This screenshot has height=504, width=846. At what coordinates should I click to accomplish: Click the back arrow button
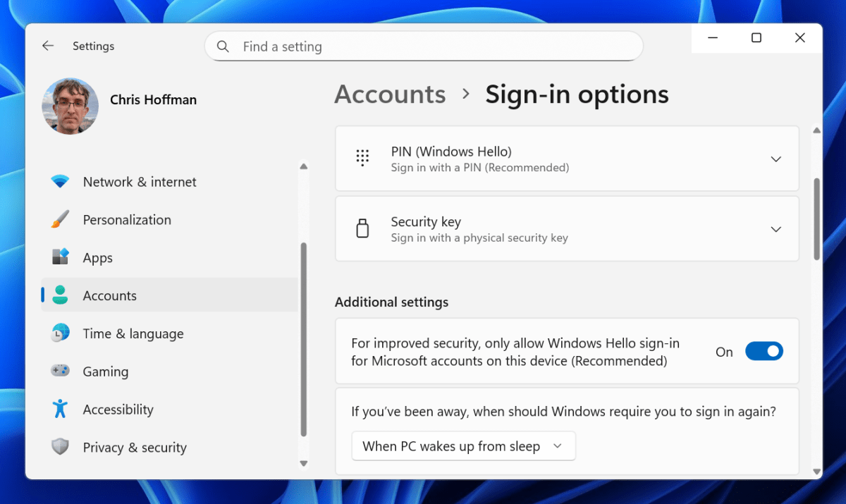pyautogui.click(x=47, y=46)
